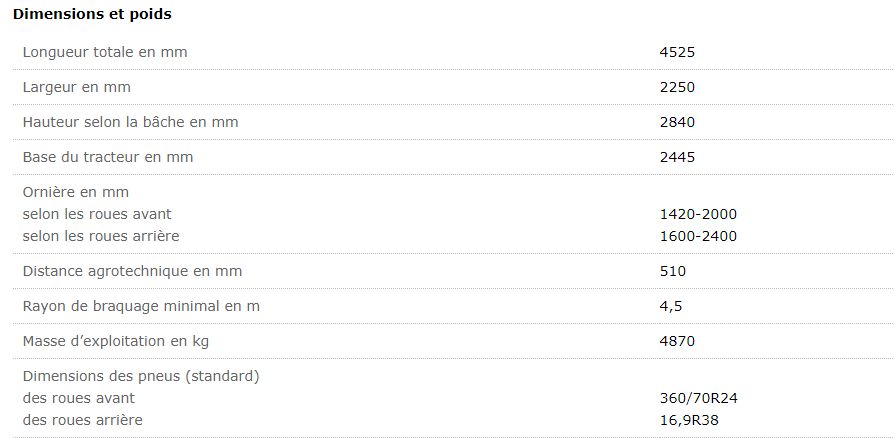This screenshot has width=894, height=438.
Task: Click the total length value 4525
Action: (x=677, y=52)
